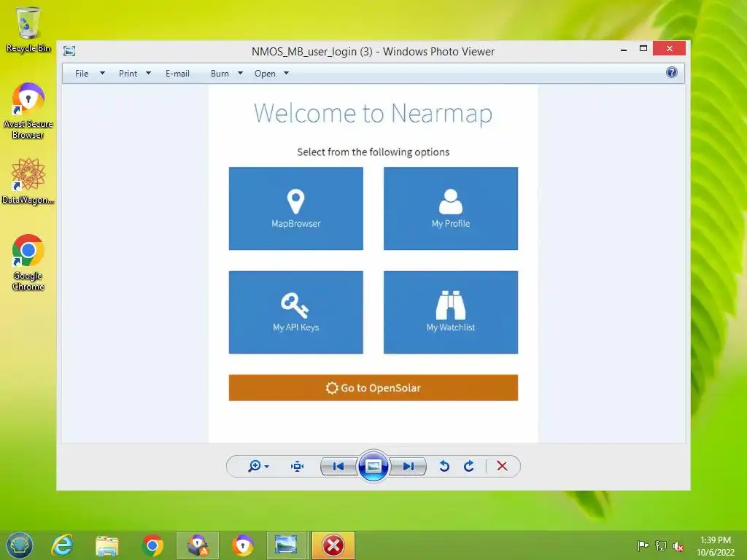Click the Actual size button
The image size is (747, 560).
(298, 466)
